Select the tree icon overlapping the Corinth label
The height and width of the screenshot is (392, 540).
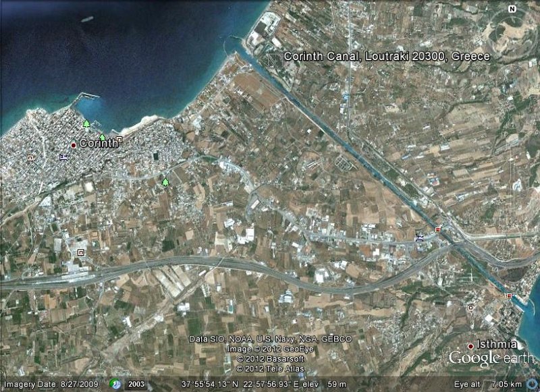tap(102, 138)
